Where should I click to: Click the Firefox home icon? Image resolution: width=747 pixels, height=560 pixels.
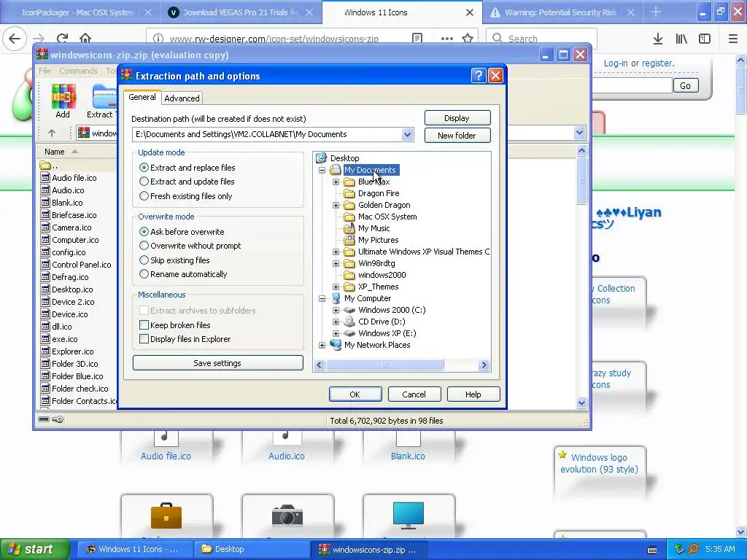pyautogui.click(x=85, y=39)
